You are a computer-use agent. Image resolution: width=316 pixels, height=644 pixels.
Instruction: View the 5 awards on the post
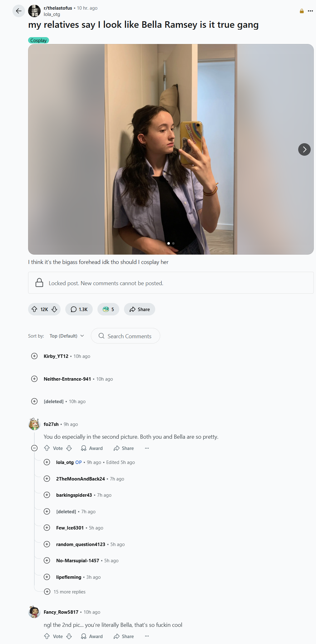coord(108,309)
